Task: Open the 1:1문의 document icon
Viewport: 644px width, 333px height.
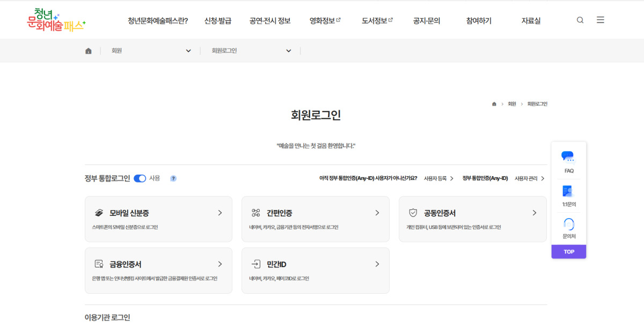Action: coord(568,191)
